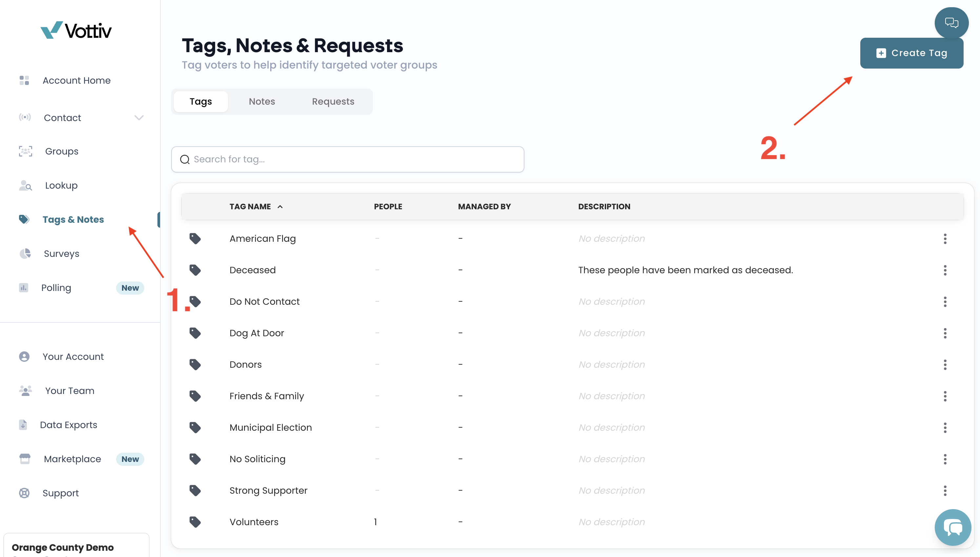This screenshot has height=557, width=980.
Task: Open Surveys in the sidebar
Action: (62, 254)
